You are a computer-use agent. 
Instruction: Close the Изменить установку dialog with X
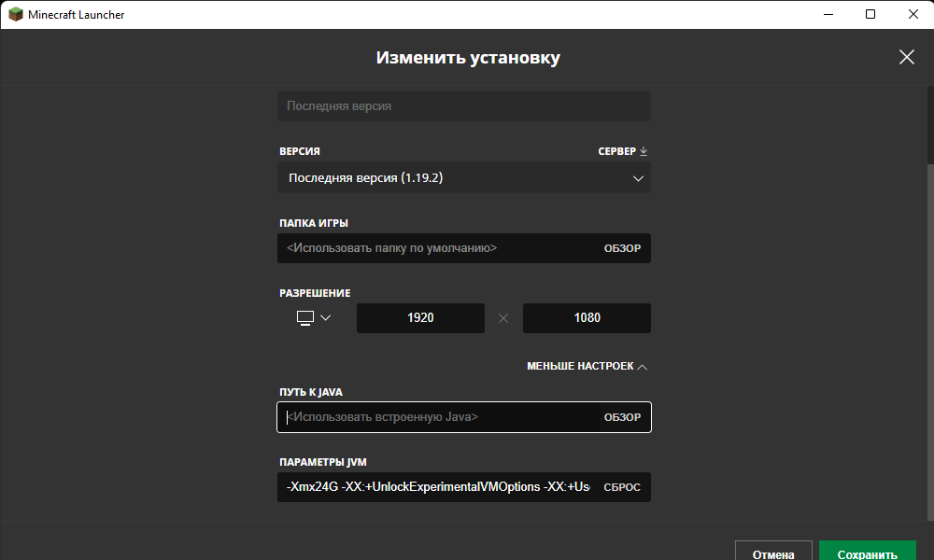[x=907, y=57]
